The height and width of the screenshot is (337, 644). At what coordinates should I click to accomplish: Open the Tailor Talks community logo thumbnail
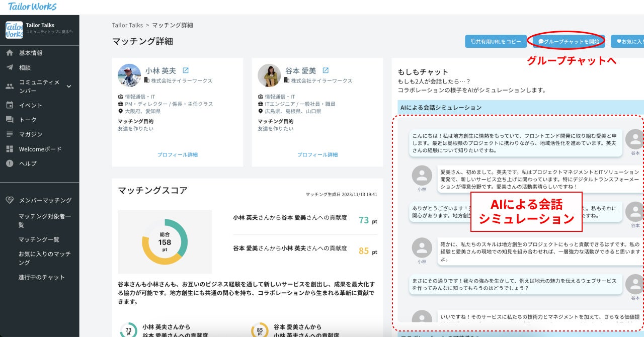(x=14, y=30)
